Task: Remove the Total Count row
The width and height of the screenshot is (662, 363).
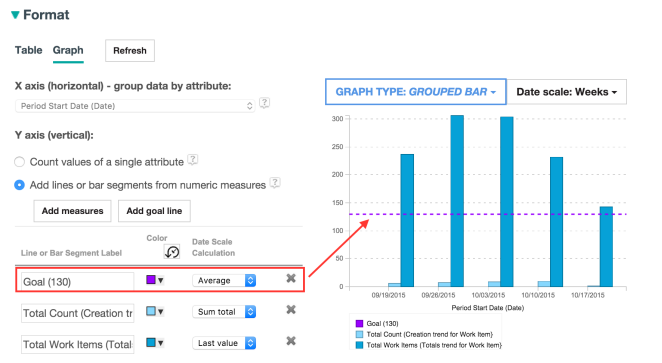Action: (291, 309)
